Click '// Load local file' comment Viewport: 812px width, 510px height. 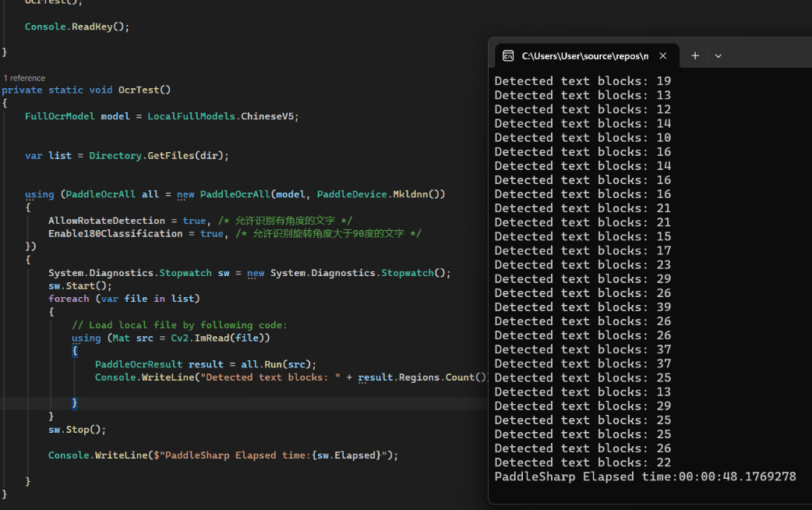[179, 325]
